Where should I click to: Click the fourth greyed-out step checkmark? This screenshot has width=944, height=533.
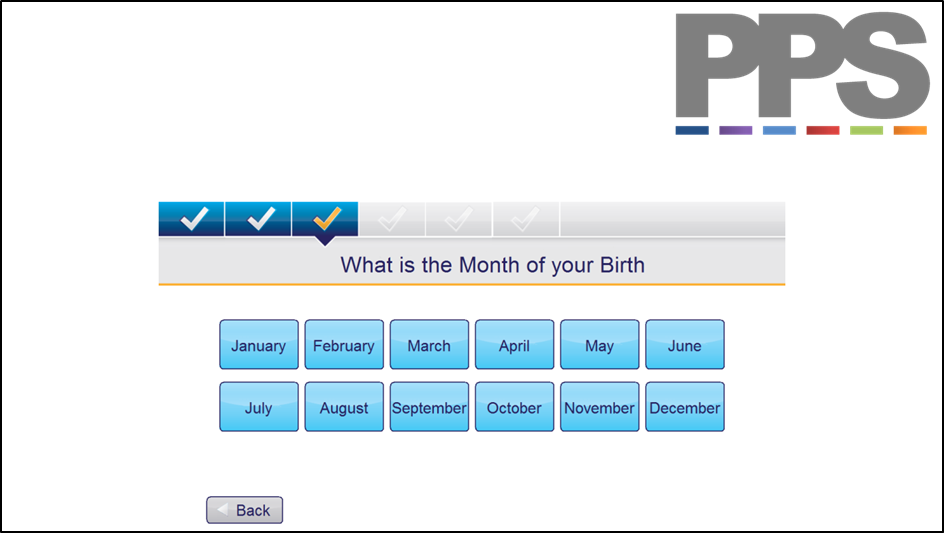click(x=392, y=219)
